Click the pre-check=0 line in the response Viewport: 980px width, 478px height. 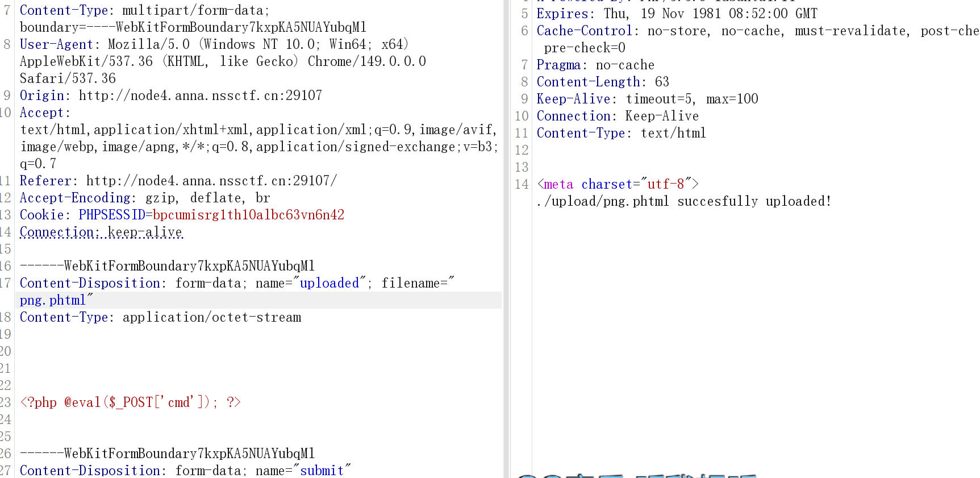585,48
